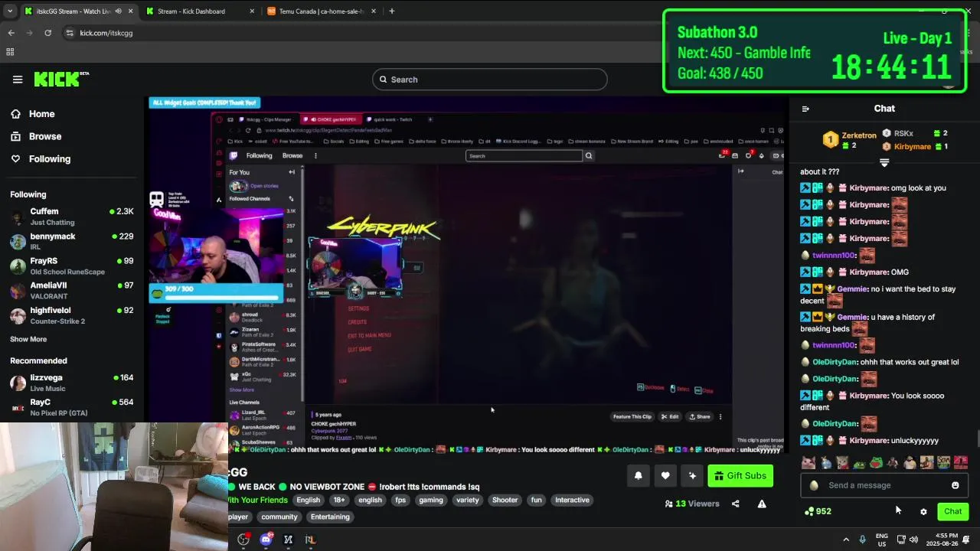Viewport: 980px width, 551px height.
Task: Open the volume control in system tray
Action: pyautogui.click(x=913, y=540)
